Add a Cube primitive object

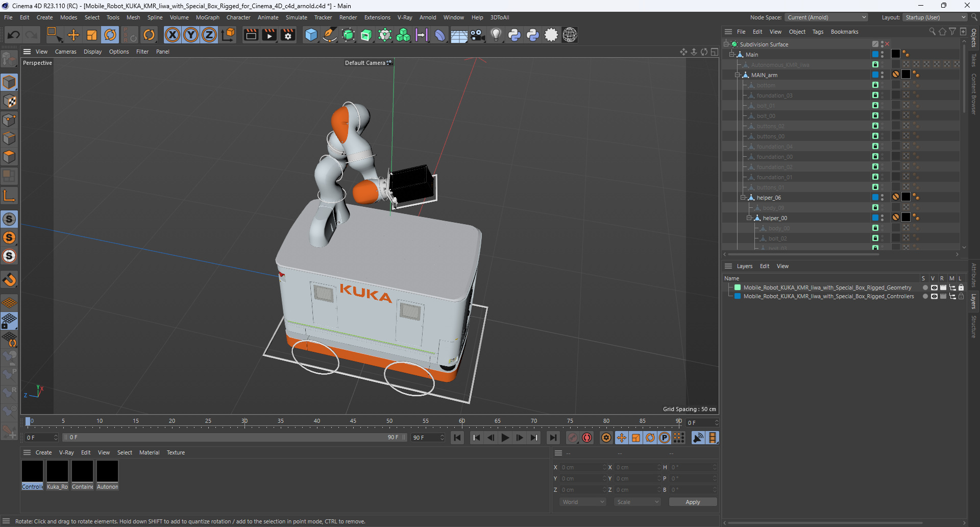(311, 35)
